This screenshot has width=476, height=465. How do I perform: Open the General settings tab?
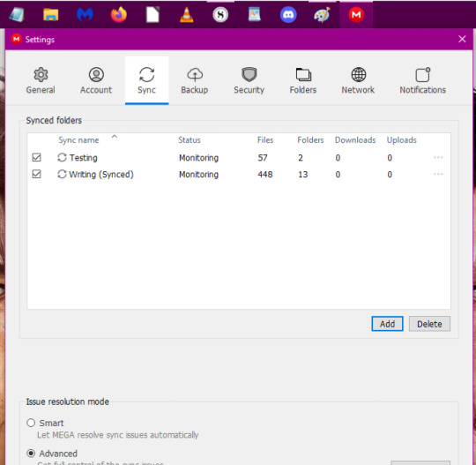[x=41, y=81]
